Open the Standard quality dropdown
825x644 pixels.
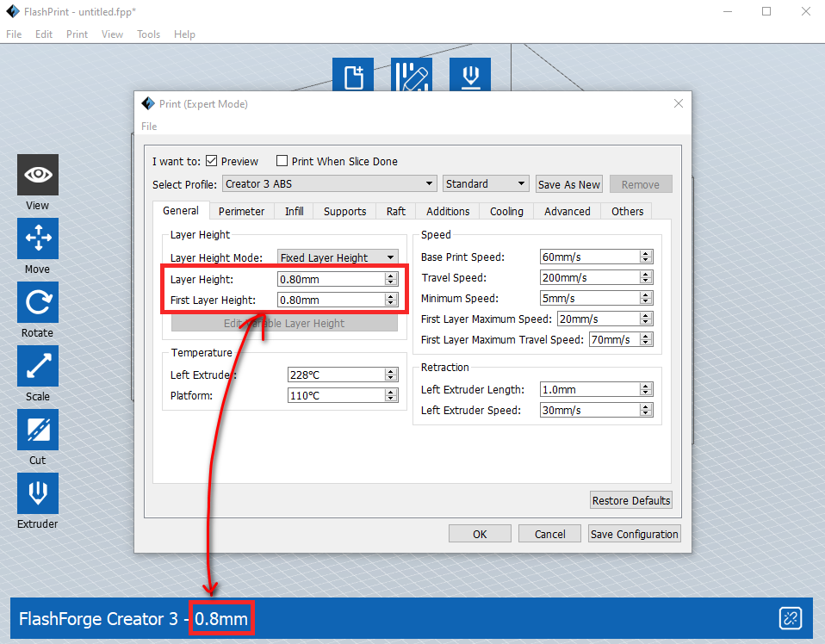486,183
